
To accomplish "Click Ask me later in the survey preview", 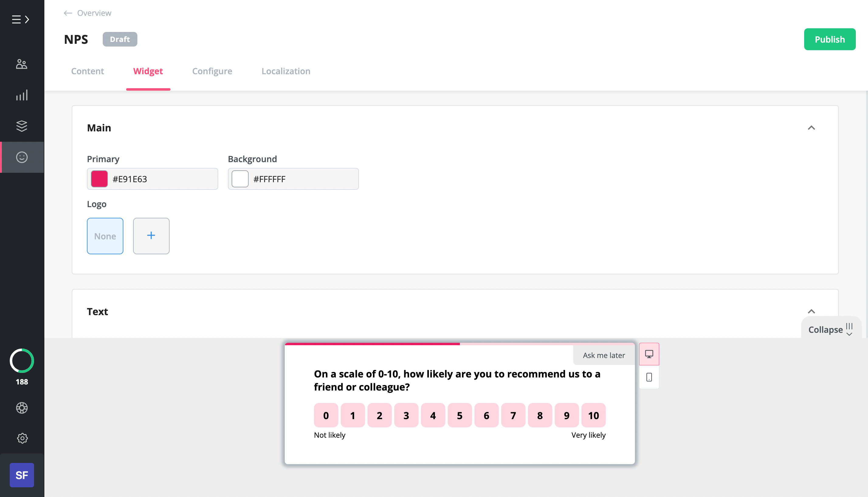I will [604, 355].
